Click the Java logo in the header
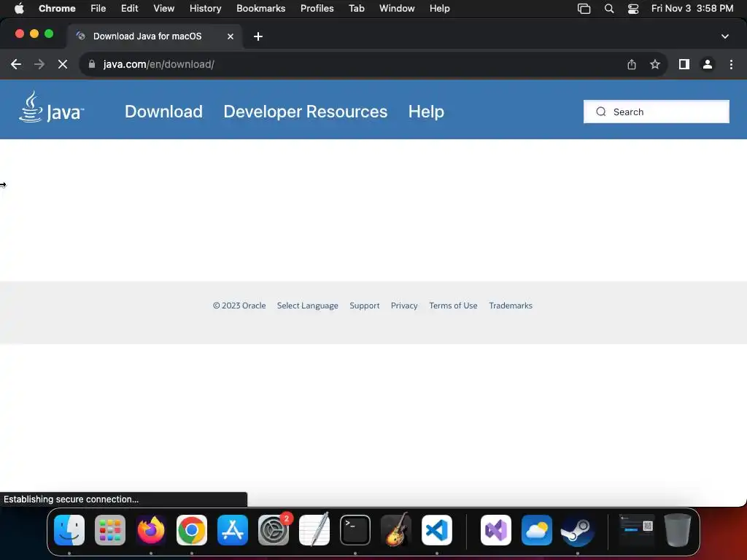Image resolution: width=747 pixels, height=560 pixels. tap(51, 107)
